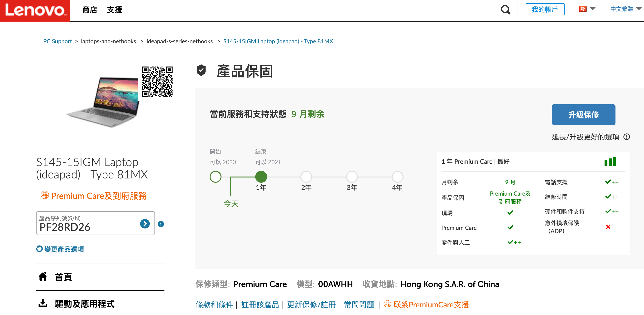Open 註冊該產品 link
The height and width of the screenshot is (315, 644).
260,305
